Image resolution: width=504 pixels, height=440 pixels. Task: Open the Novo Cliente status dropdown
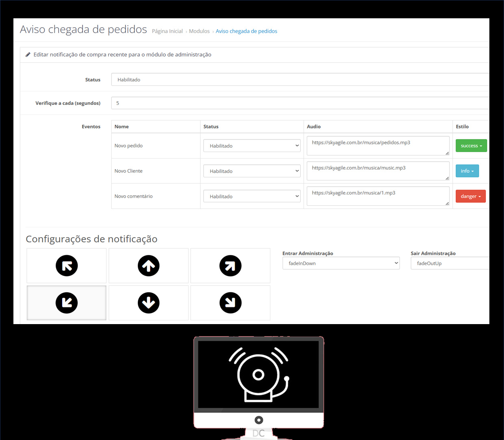click(252, 171)
